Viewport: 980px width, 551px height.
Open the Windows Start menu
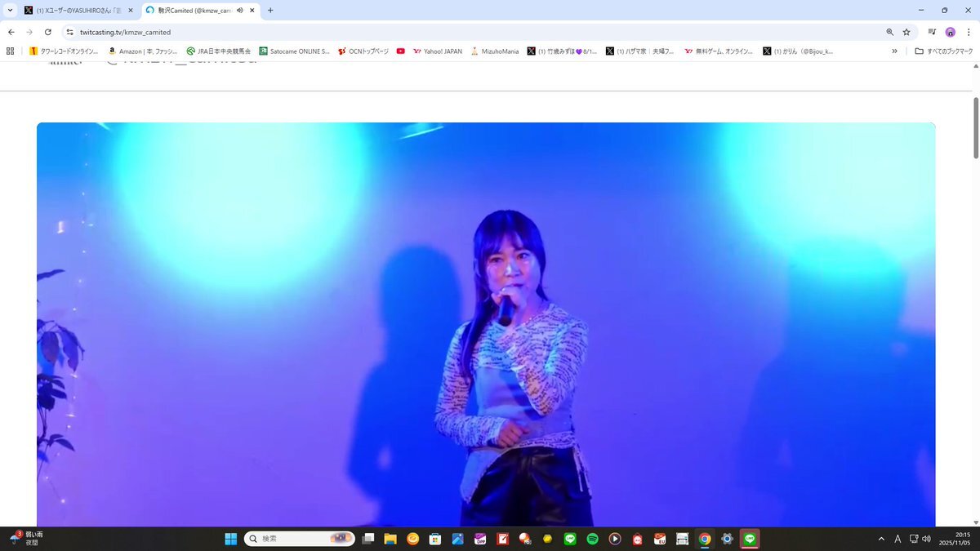tap(231, 539)
